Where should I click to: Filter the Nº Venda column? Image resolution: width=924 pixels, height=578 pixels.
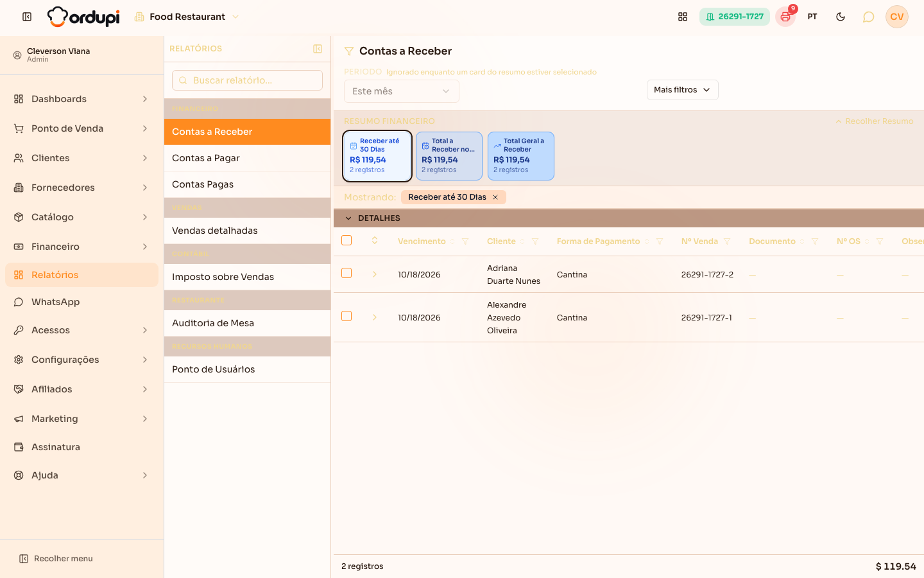[727, 241]
